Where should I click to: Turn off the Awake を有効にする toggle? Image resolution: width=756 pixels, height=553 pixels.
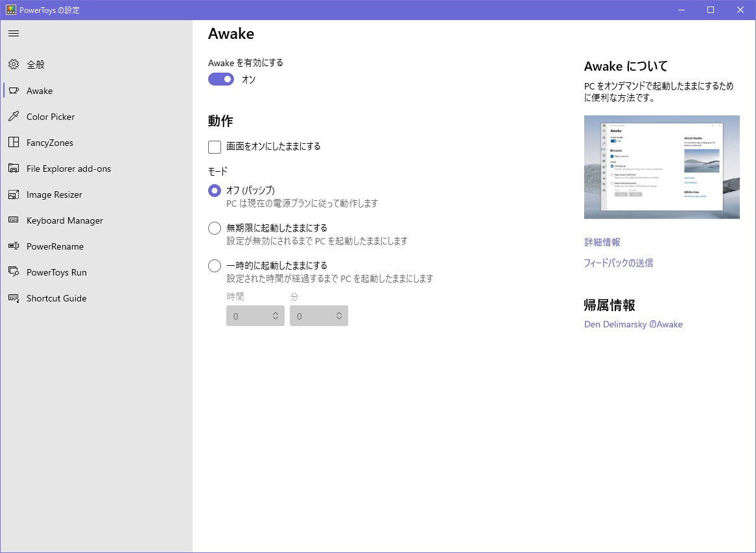click(221, 79)
